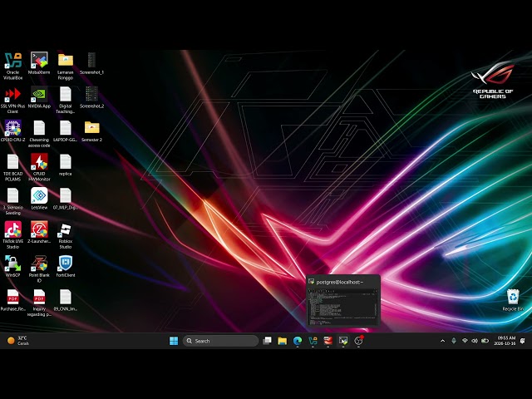Select the 3. Skenario Seeding file
The image size is (532, 399).
13,201
